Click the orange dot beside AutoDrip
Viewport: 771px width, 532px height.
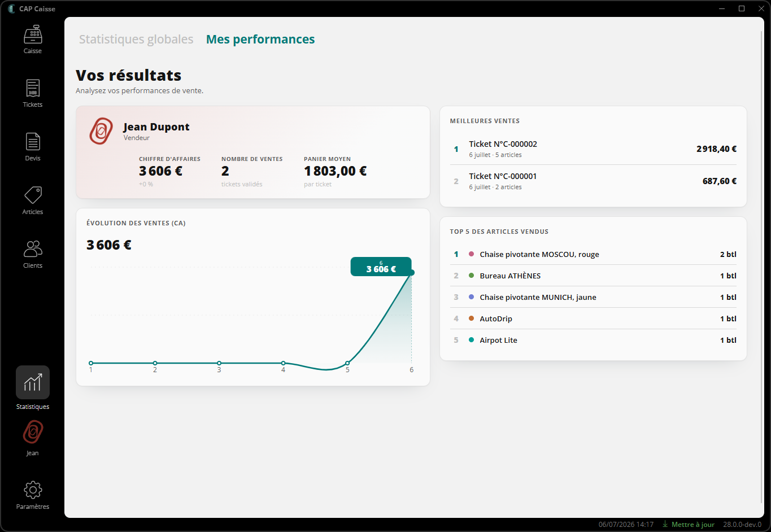471,319
